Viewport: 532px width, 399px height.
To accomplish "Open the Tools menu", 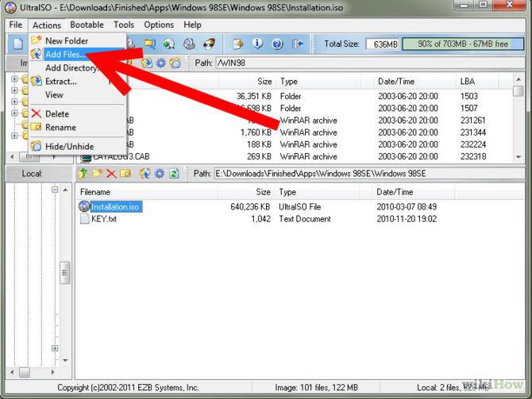I will 124,25.
